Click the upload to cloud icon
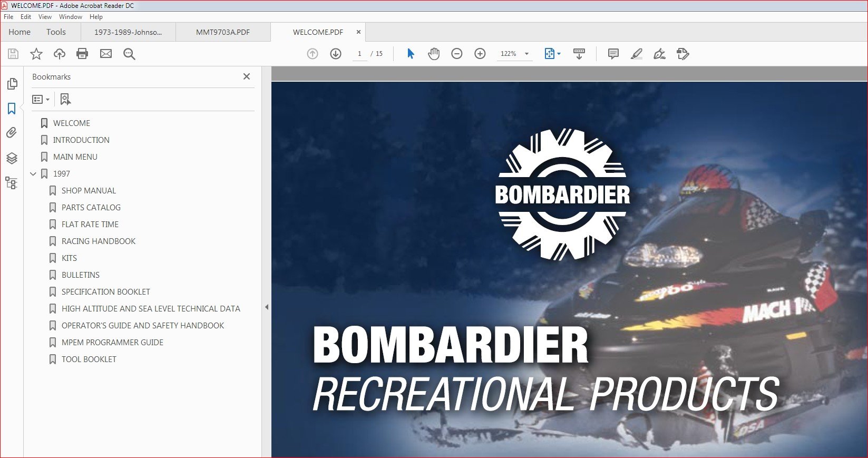This screenshot has width=868, height=458. 60,54
